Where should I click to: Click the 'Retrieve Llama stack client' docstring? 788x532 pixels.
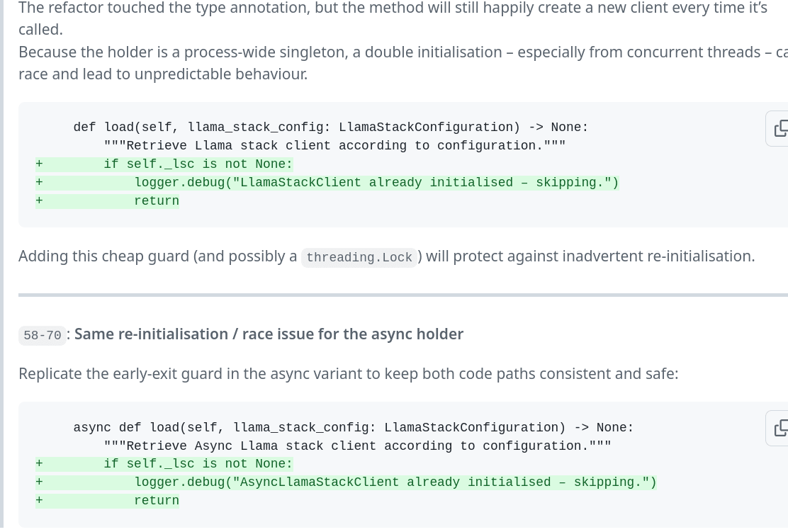pyautogui.click(x=334, y=146)
